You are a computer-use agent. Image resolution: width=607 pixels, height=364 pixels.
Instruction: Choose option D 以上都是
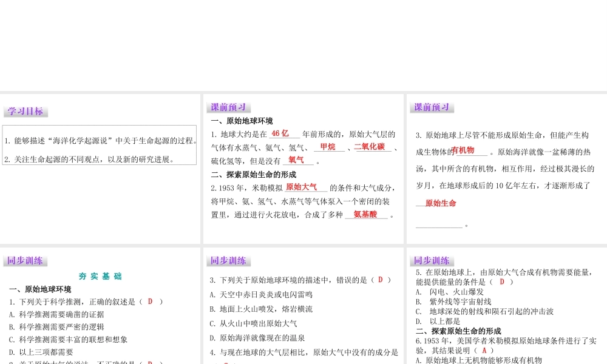click(x=438, y=322)
